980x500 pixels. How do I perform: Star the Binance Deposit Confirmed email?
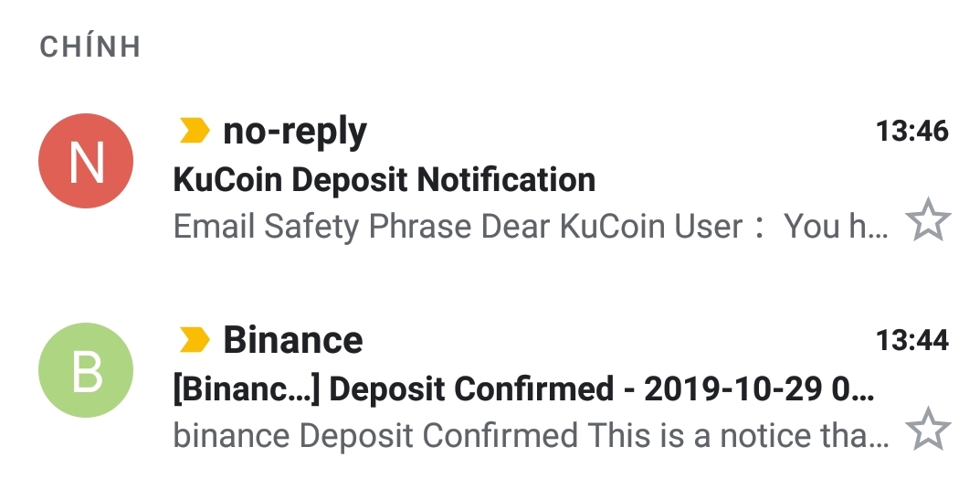(x=927, y=431)
